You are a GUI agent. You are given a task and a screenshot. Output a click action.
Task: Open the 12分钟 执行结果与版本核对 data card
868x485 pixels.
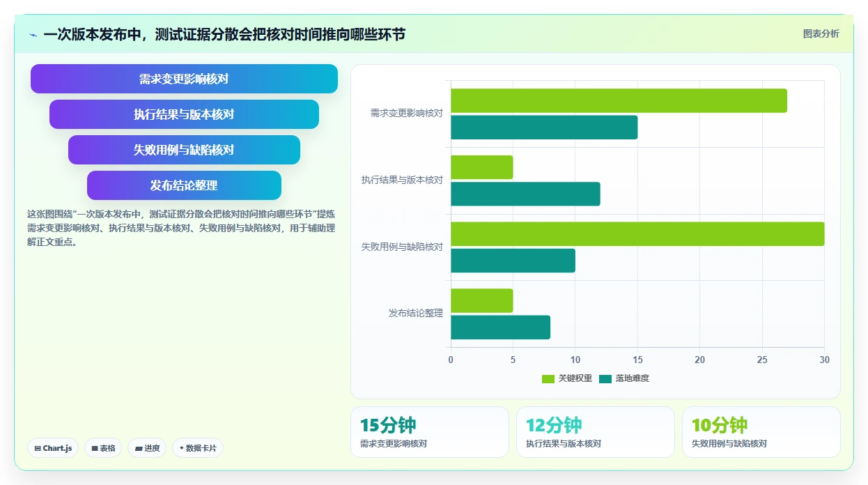[x=596, y=432]
